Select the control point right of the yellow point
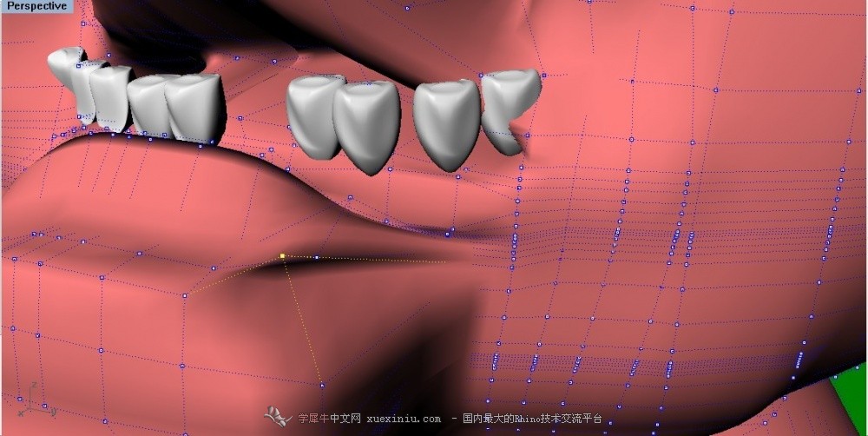Image resolution: width=868 pixels, height=436 pixels. point(317,257)
